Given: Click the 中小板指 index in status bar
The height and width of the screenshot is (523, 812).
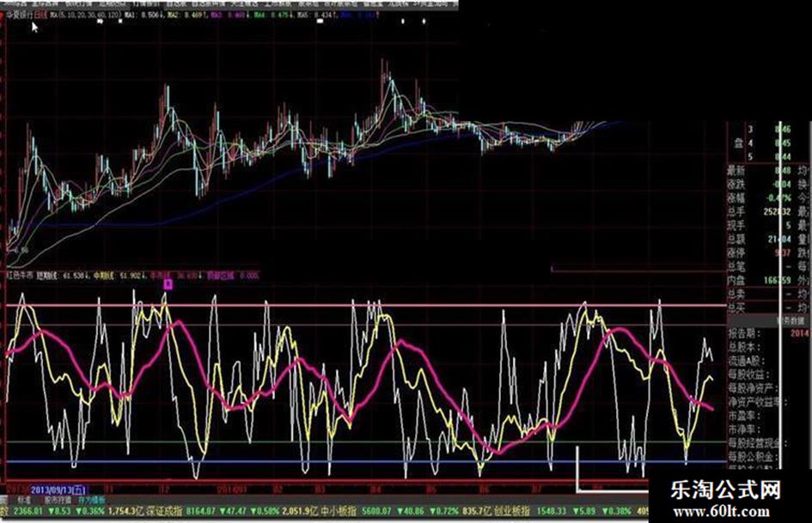Looking at the screenshot, I should (339, 511).
